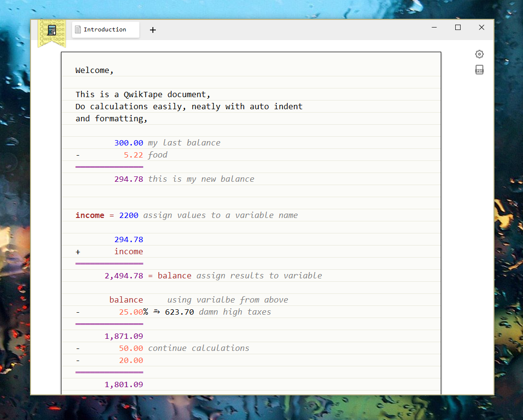Close the QwikTape window
The height and width of the screenshot is (420, 523).
[481, 28]
